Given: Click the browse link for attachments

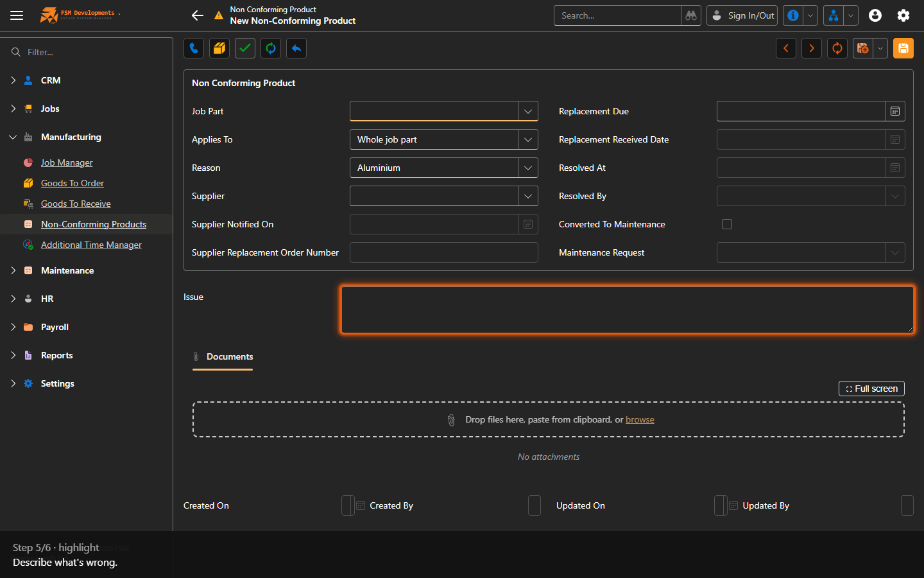Looking at the screenshot, I should [x=640, y=419].
